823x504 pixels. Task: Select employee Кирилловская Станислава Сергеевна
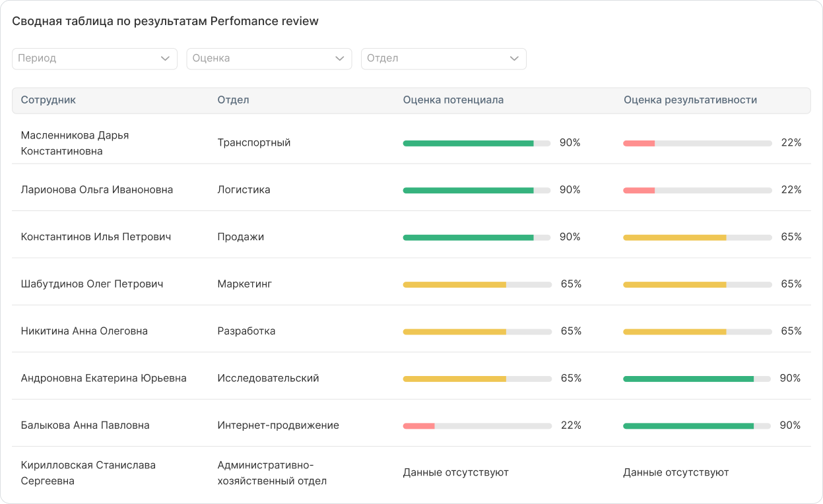point(88,473)
